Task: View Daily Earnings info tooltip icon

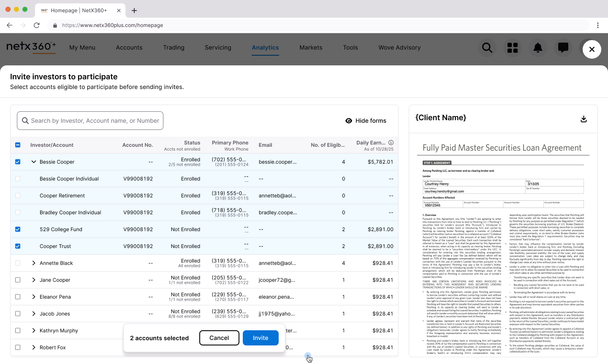Action: coord(391,143)
